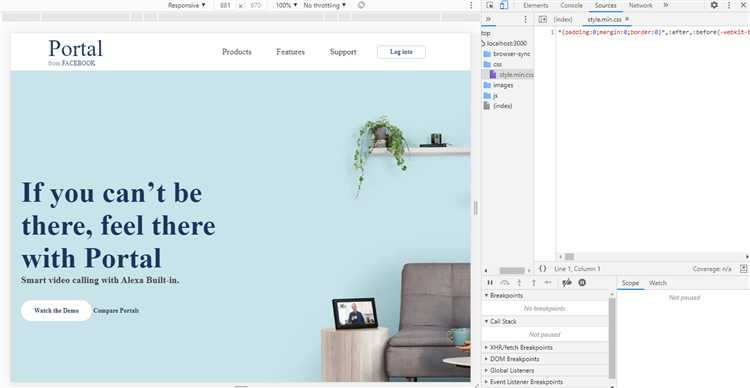Open the Responsive device dropdown

click(186, 5)
